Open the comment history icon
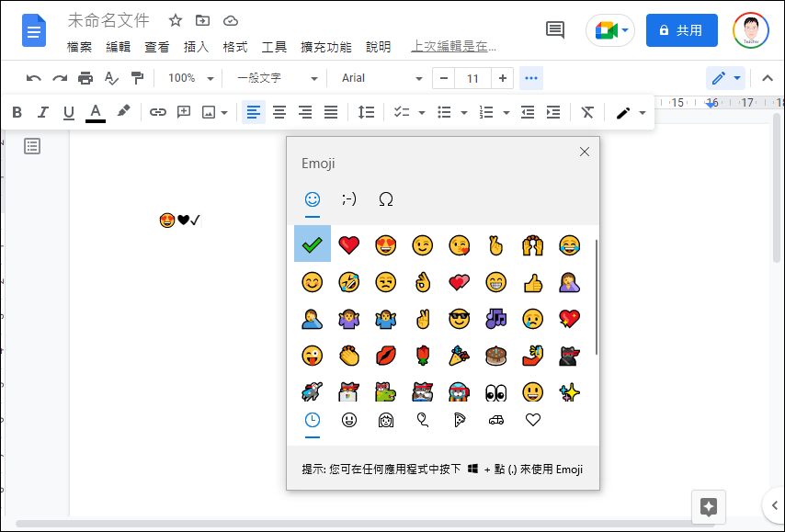 coord(555,30)
